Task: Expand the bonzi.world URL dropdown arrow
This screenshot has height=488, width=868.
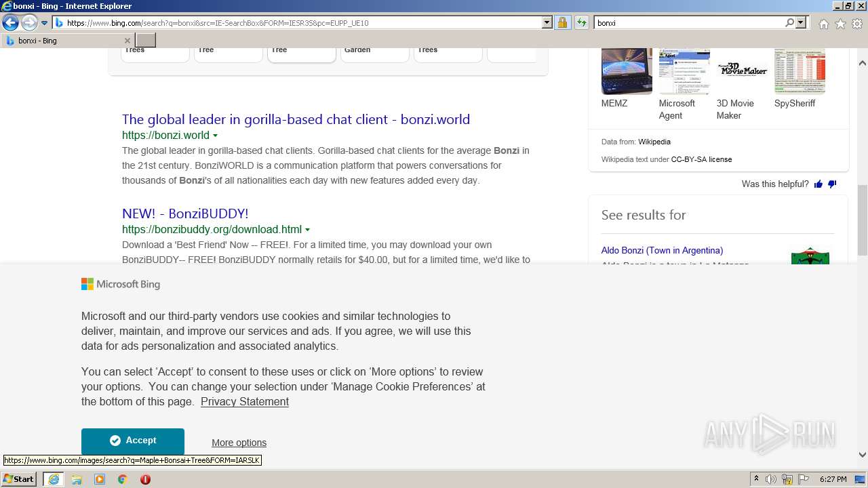Action: pyautogui.click(x=215, y=136)
